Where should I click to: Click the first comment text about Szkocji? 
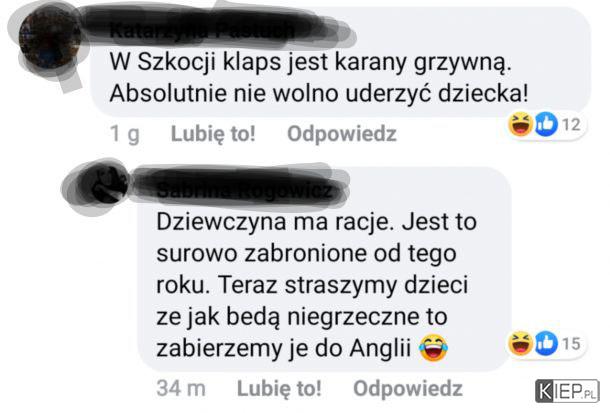point(319,78)
